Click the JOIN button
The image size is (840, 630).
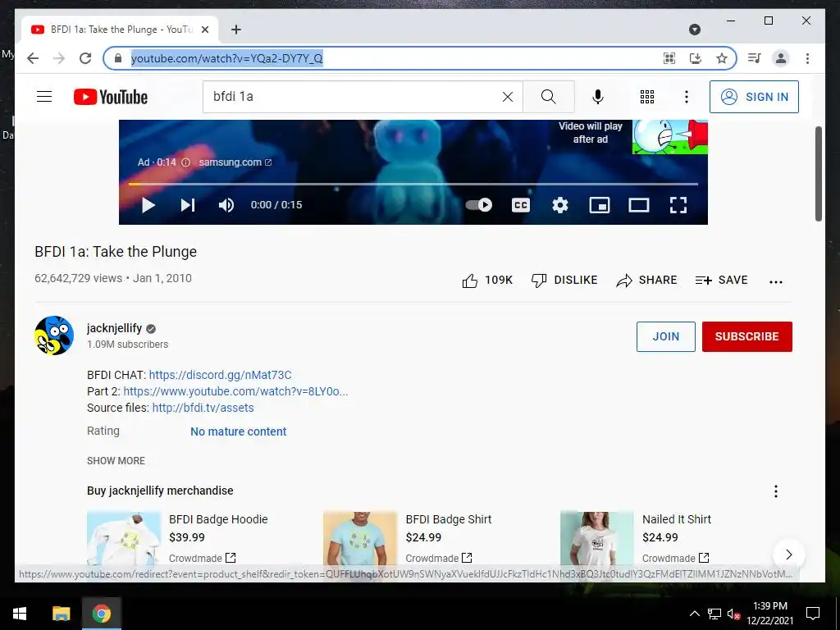tap(666, 336)
